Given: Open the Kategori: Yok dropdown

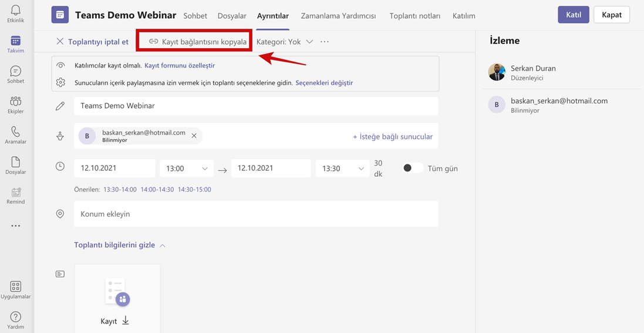Looking at the screenshot, I should 285,42.
